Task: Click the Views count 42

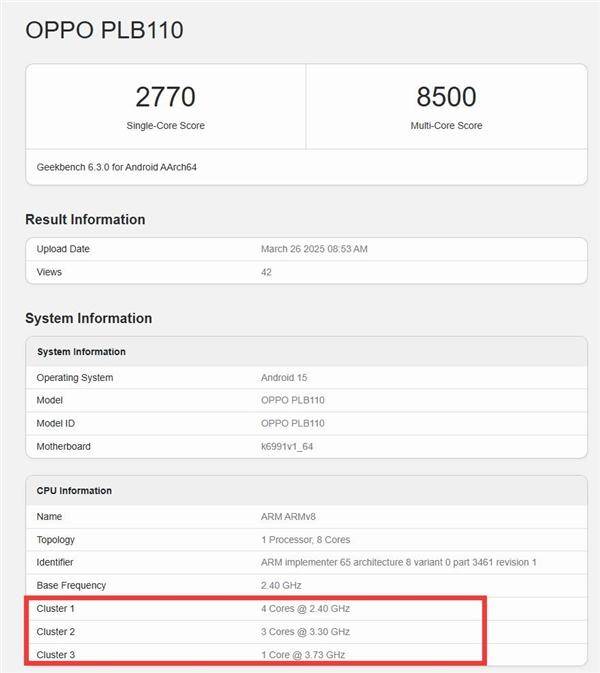Action: pos(266,272)
